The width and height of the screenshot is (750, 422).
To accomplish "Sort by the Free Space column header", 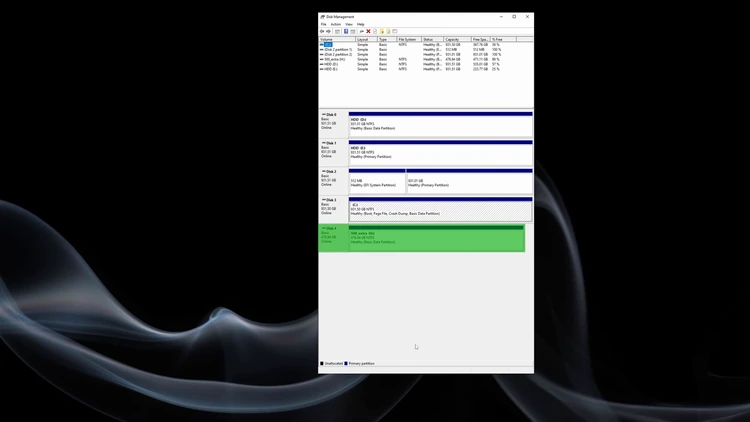I will coord(481,39).
